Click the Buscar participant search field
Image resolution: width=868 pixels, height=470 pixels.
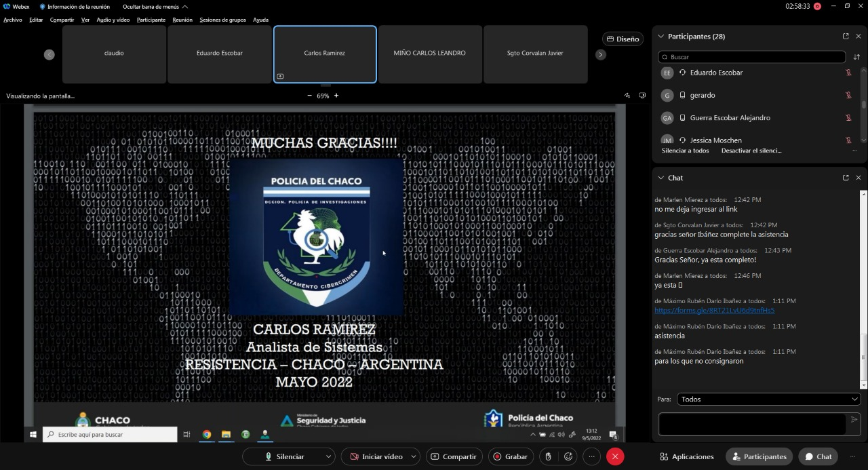click(x=753, y=57)
